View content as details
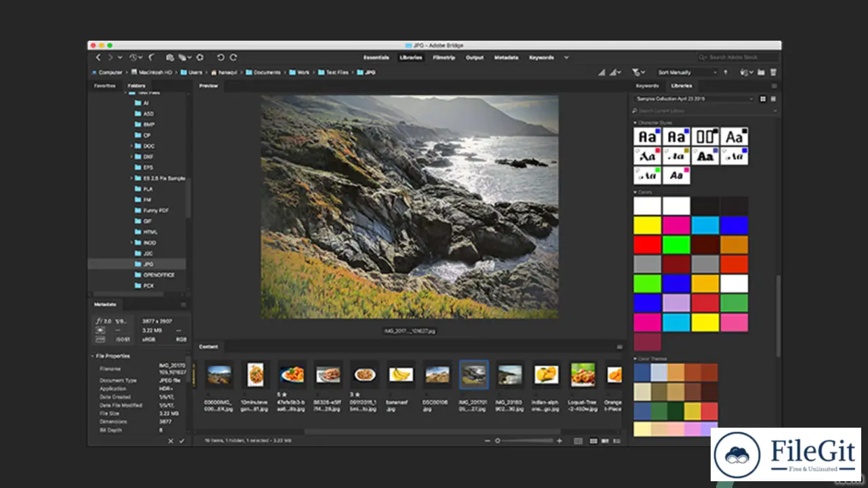This screenshot has width=868, height=488. tap(606, 441)
